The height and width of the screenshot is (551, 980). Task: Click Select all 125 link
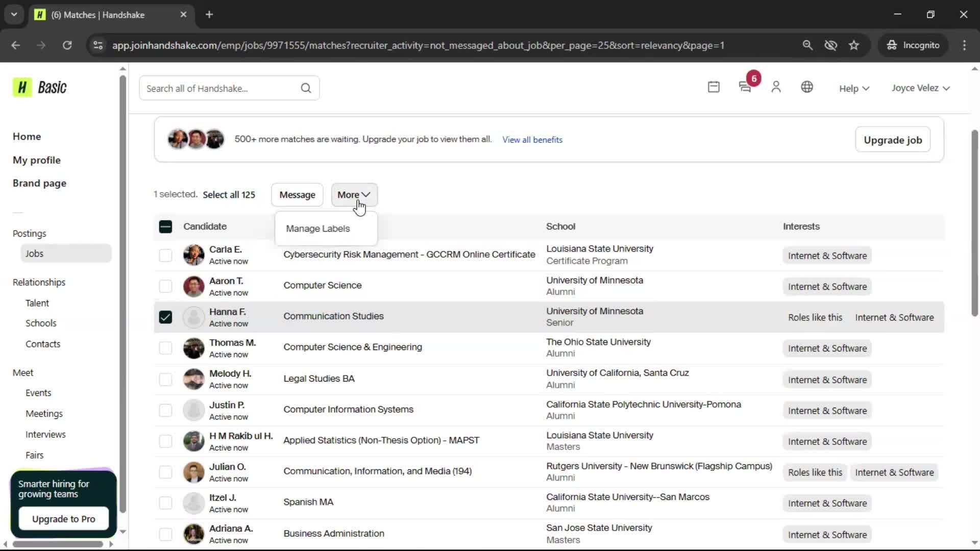pyautogui.click(x=229, y=195)
